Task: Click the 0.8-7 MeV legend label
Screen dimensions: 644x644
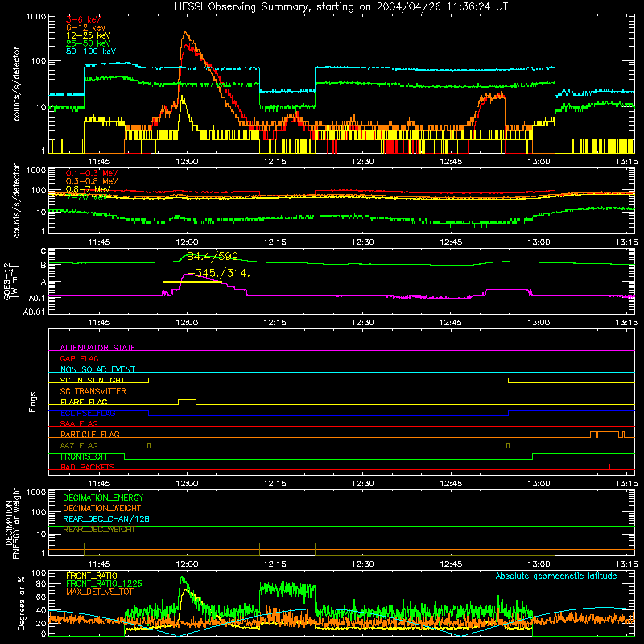Action: coord(89,189)
